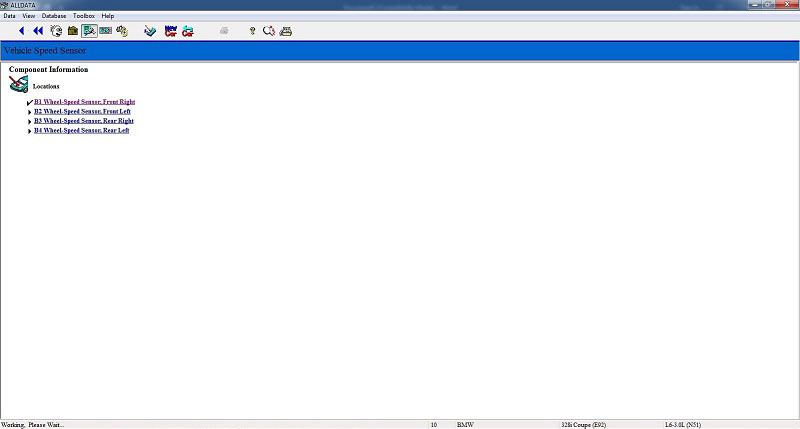Click the New Car toolbar icon
Image resolution: width=800 pixels, height=429 pixels.
(170, 31)
